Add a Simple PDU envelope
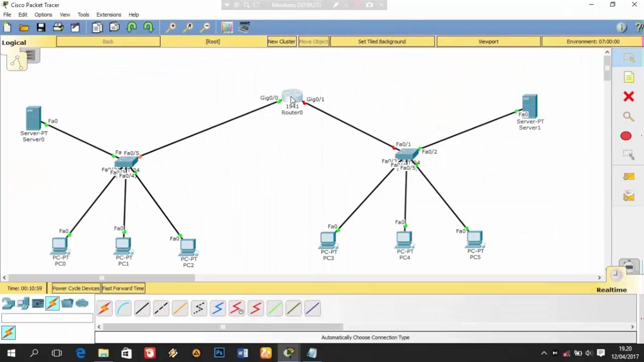Image resolution: width=644 pixels, height=362 pixels. (x=628, y=176)
